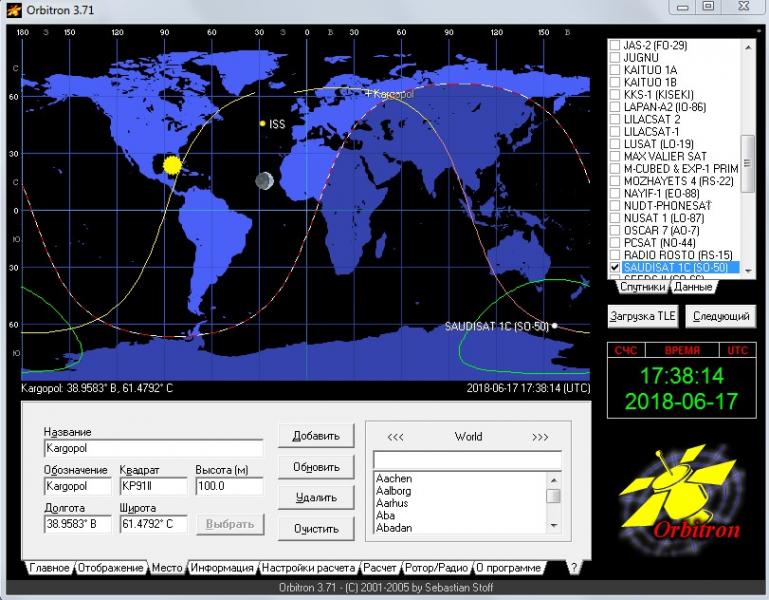Image resolution: width=769 pixels, height=600 pixels.
Task: Click the Sun icon on the map
Action: click(171, 165)
